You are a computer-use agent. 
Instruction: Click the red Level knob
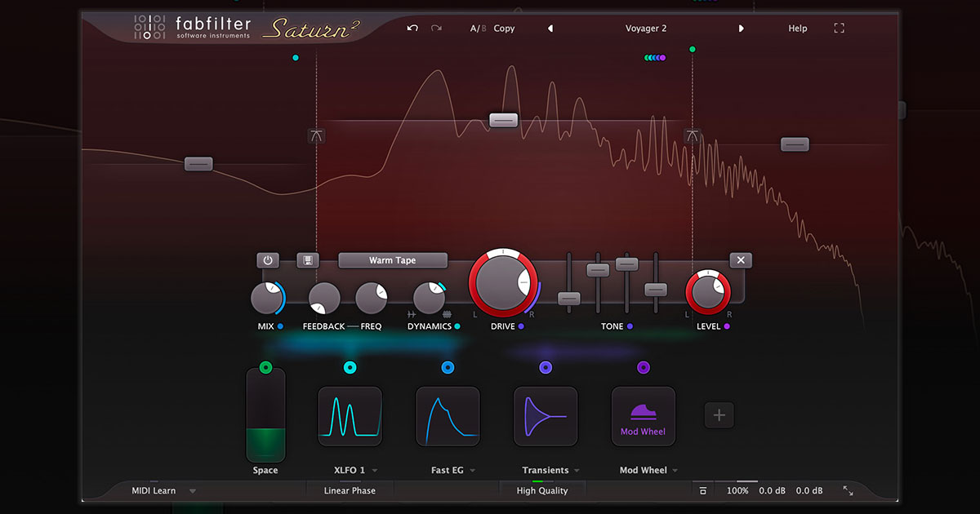click(x=708, y=293)
